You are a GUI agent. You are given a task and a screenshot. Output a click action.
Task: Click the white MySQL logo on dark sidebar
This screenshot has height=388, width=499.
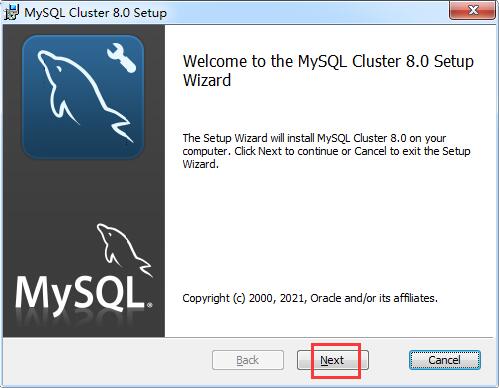pos(85,270)
